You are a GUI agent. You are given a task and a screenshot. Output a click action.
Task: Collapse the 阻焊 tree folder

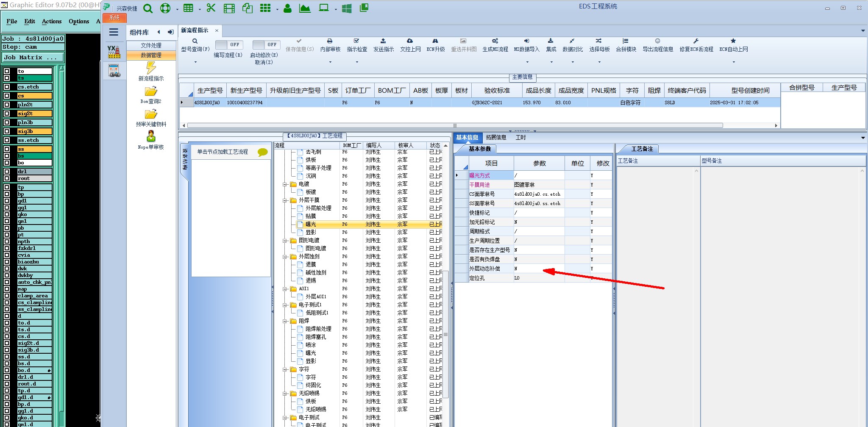coord(285,321)
